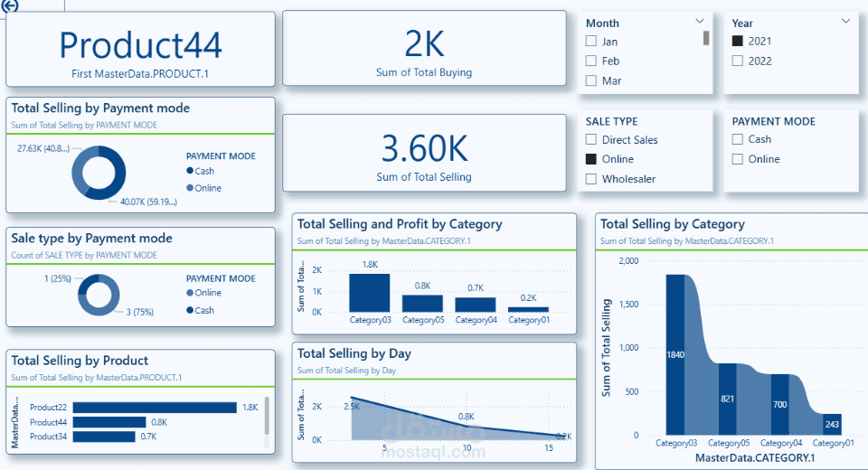This screenshot has width=868, height=470.
Task: Tick the Jan month checkbox
Action: pyautogui.click(x=591, y=41)
